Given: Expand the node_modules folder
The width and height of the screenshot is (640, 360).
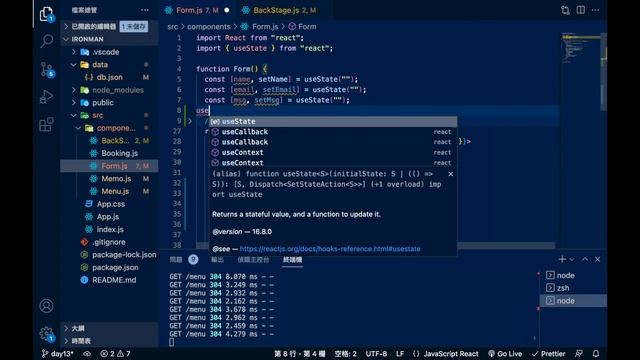Looking at the screenshot, I should click(x=109, y=90).
